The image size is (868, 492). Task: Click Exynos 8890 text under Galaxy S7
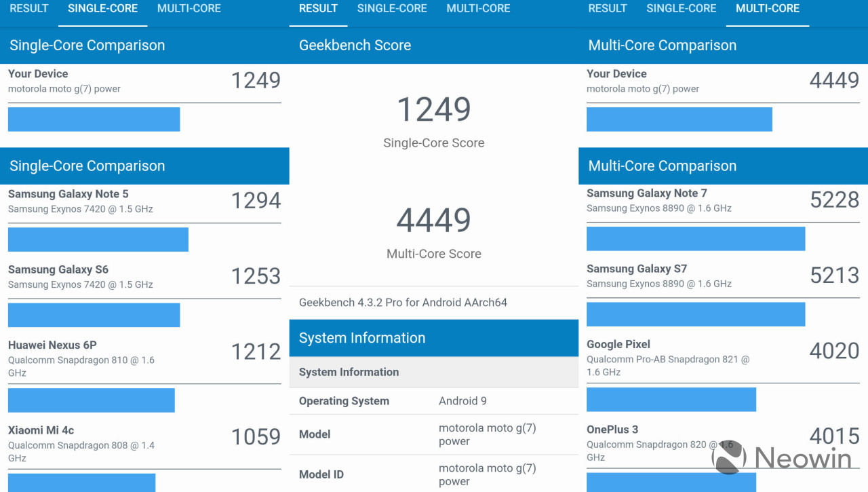click(x=659, y=284)
